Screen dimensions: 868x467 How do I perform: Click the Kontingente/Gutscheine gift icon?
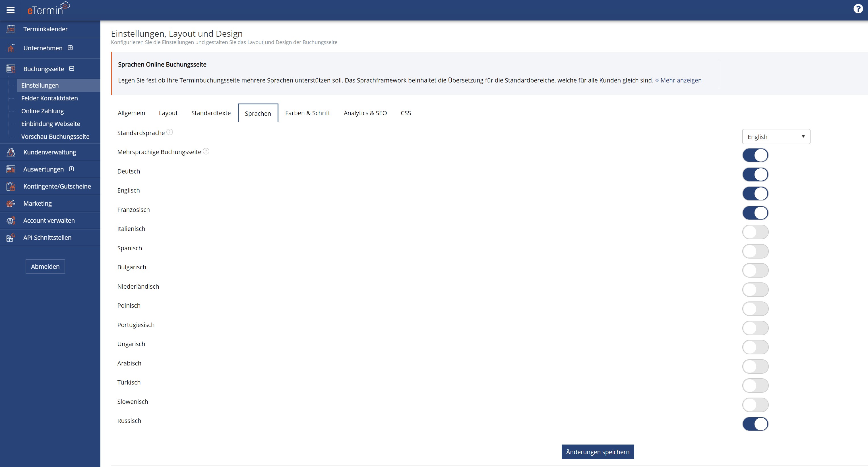click(11, 186)
